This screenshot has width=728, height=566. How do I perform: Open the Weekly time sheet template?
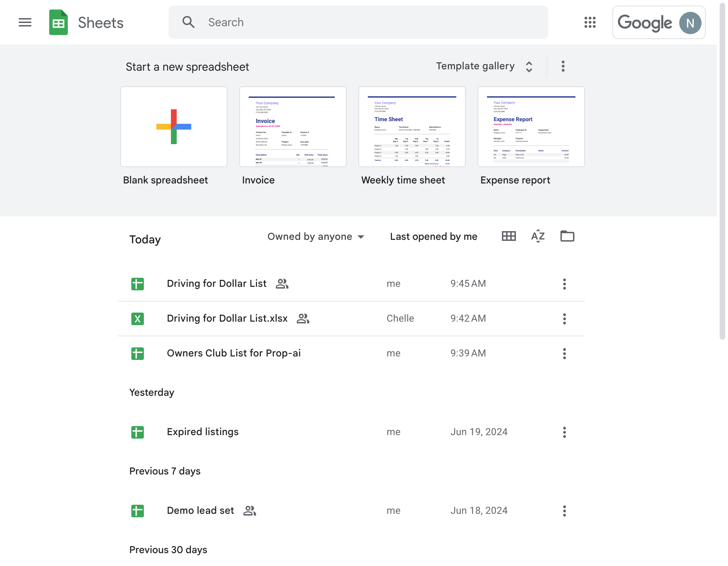(412, 127)
